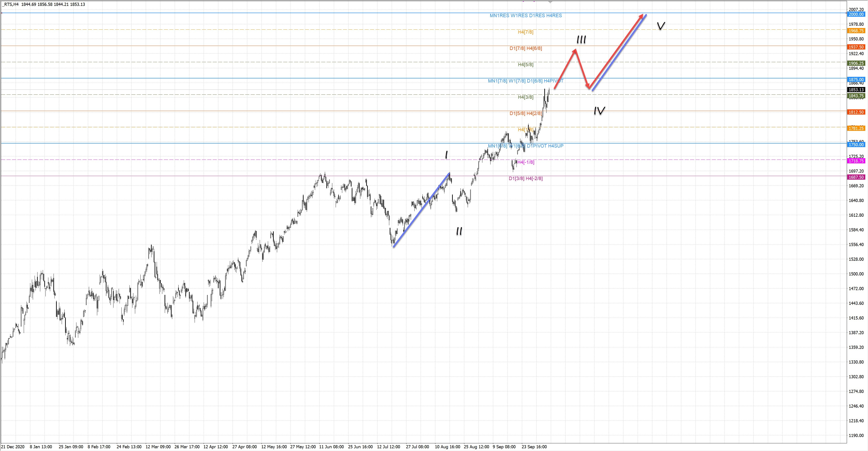
Task: Click the D1[3/8] H4[-2/8] level label
Action: pyautogui.click(x=526, y=179)
